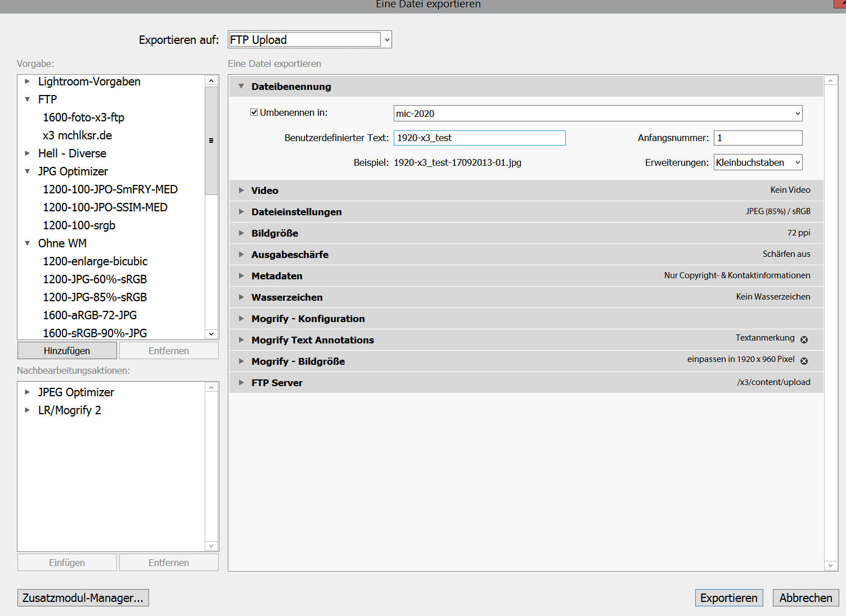
Task: Click the Hinzufügen preset button
Action: tap(67, 351)
